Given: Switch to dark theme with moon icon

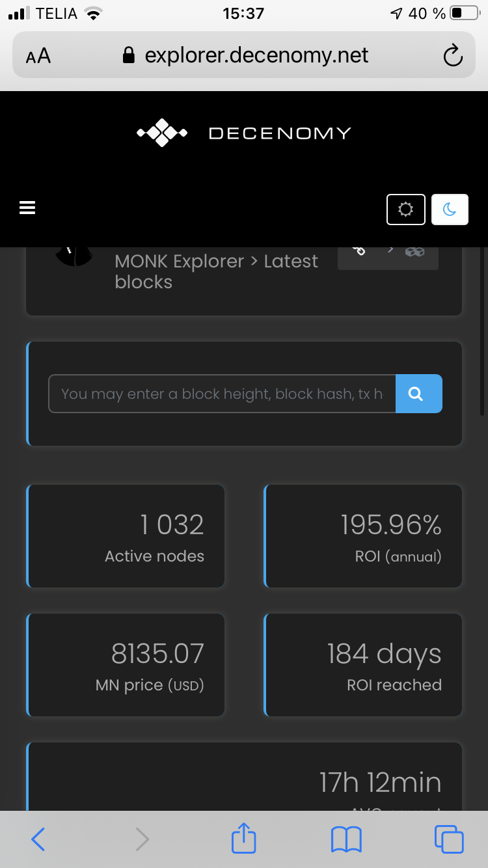Looking at the screenshot, I should (450, 210).
